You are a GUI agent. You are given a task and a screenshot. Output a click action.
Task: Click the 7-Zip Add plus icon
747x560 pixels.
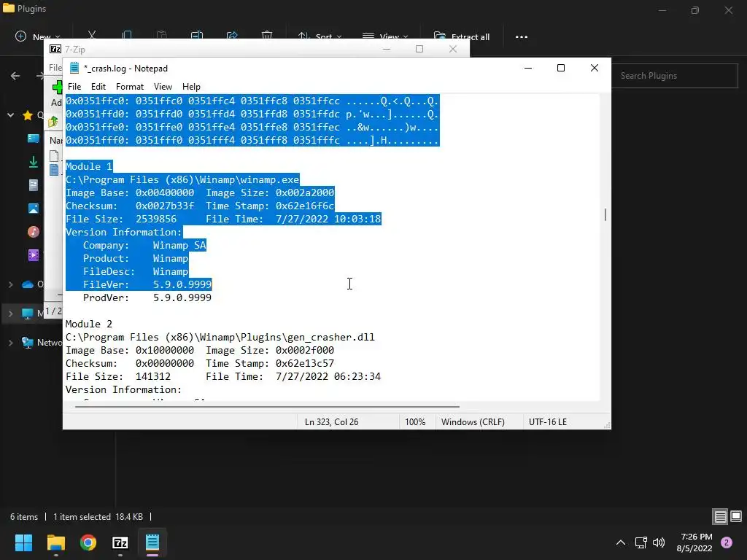point(57,87)
